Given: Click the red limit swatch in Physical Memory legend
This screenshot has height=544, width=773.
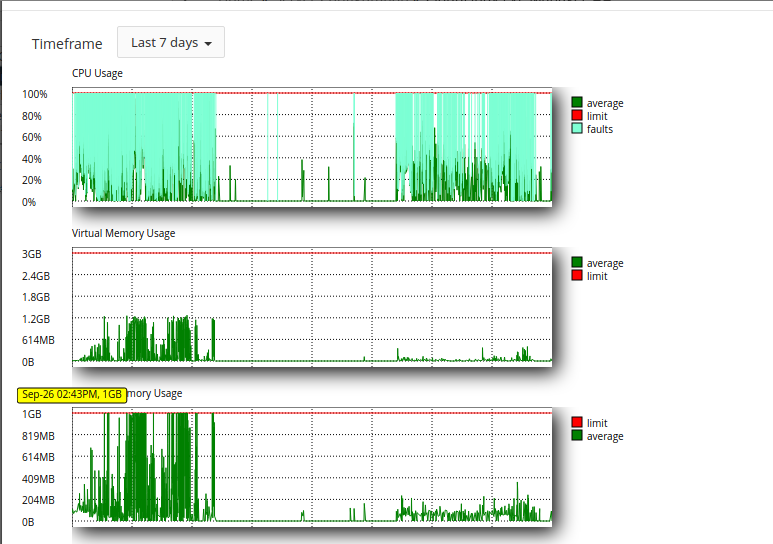Looking at the screenshot, I should tap(577, 422).
